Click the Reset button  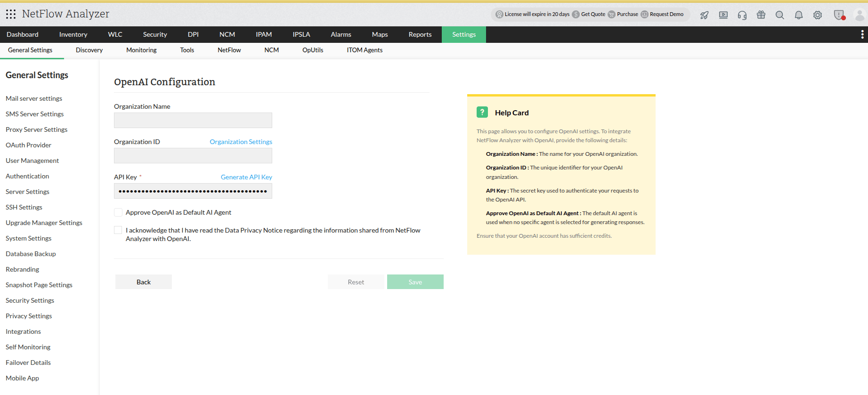click(x=356, y=282)
